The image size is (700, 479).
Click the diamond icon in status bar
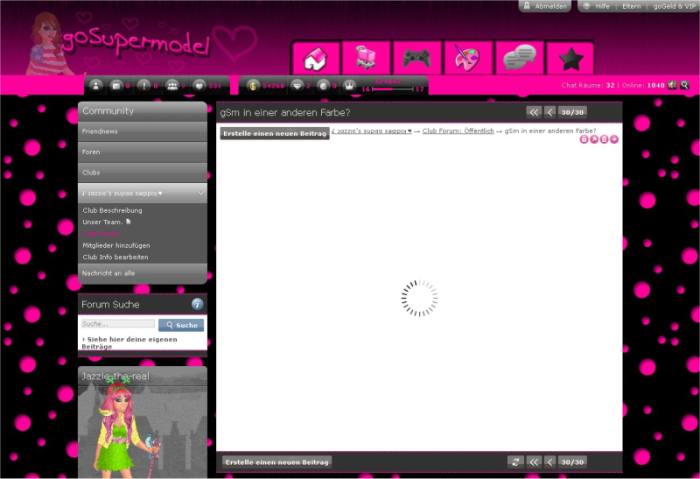tap(297, 85)
